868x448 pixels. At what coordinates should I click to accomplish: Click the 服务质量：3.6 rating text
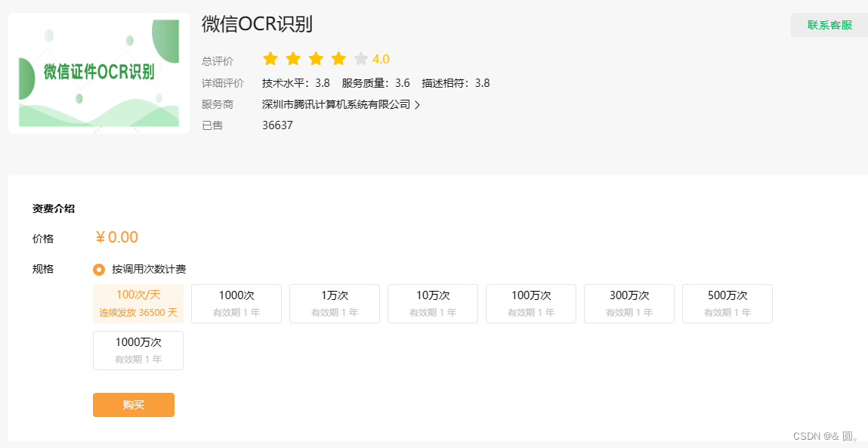coord(376,84)
